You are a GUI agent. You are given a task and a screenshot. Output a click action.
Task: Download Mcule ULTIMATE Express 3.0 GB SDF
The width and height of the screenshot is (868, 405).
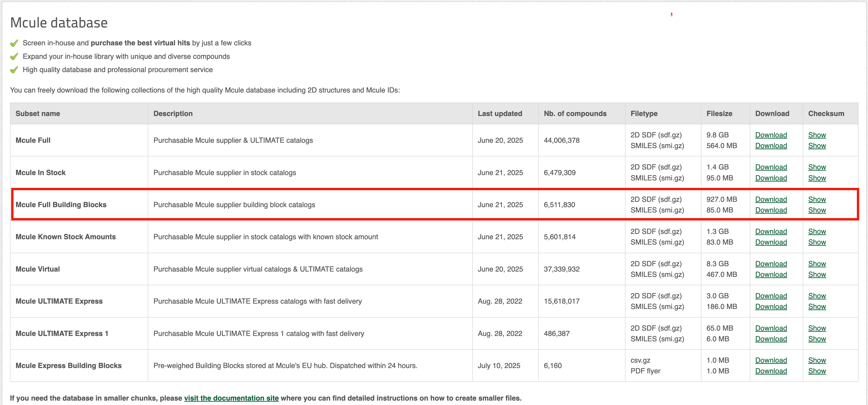pyautogui.click(x=771, y=296)
